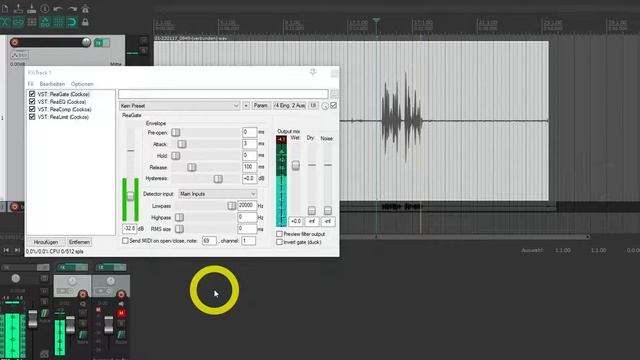This screenshot has width=640, height=360.
Task: Click the Release slider handle
Action: [191, 167]
